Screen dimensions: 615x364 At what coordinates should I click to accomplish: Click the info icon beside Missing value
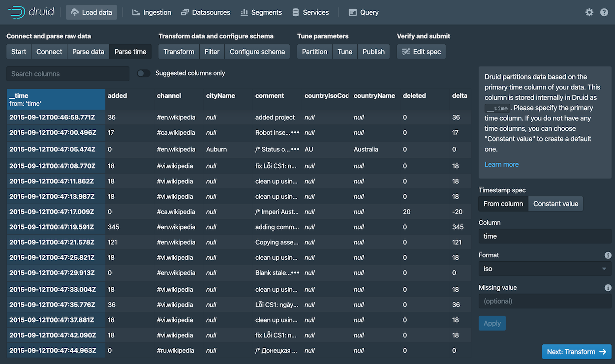607,287
